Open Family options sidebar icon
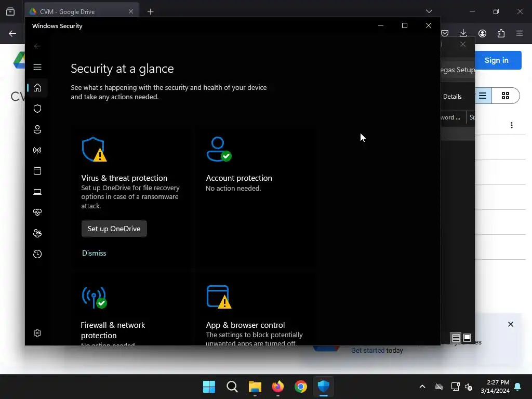532x399 pixels. click(x=37, y=233)
